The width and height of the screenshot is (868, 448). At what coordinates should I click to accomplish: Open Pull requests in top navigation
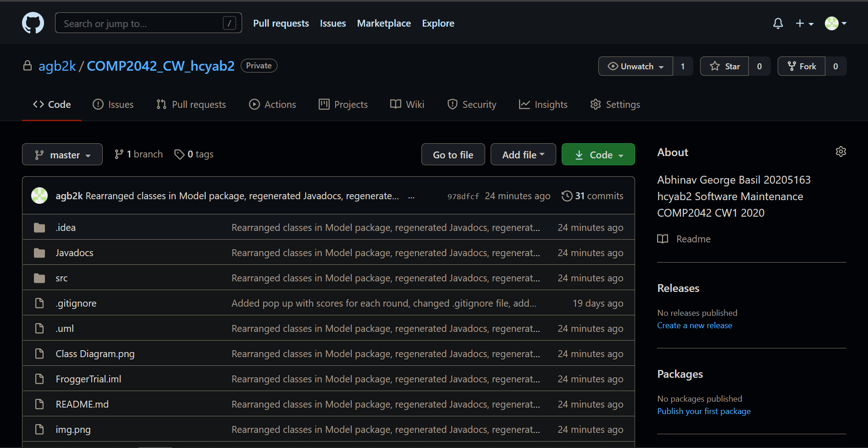281,23
